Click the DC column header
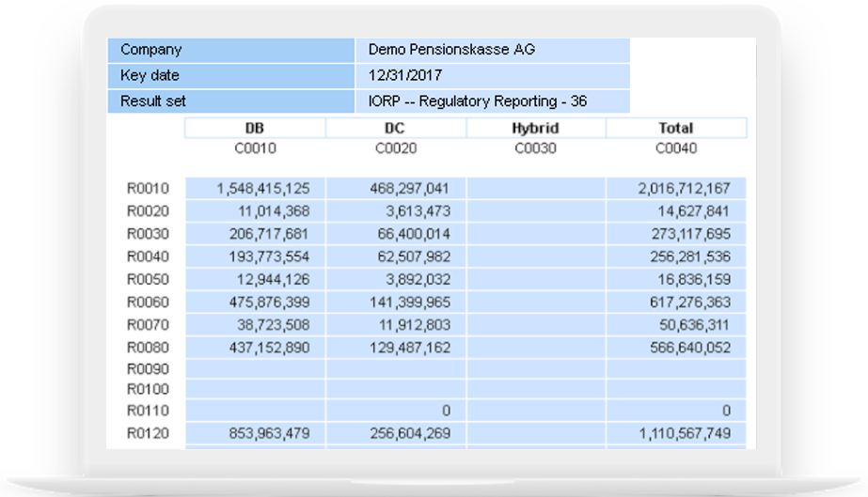Screen dimensions: 868x497 (x=395, y=128)
